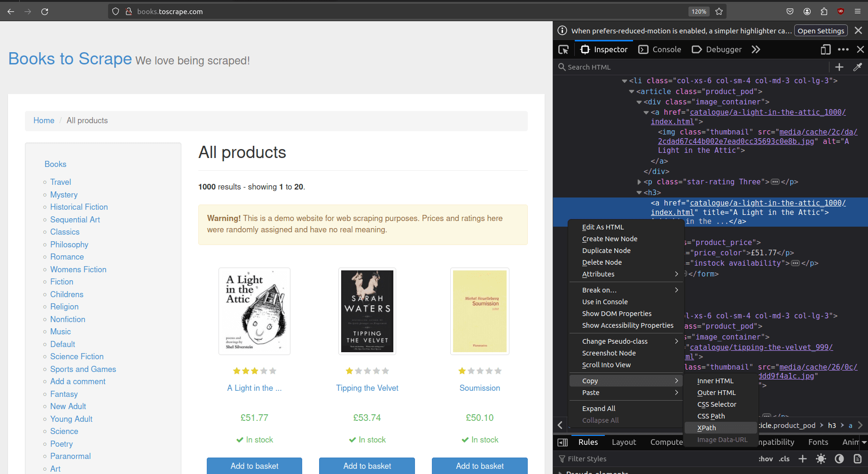Dismiss the reduced-motion notification bar
The height and width of the screenshot is (474, 868).
[x=858, y=31]
